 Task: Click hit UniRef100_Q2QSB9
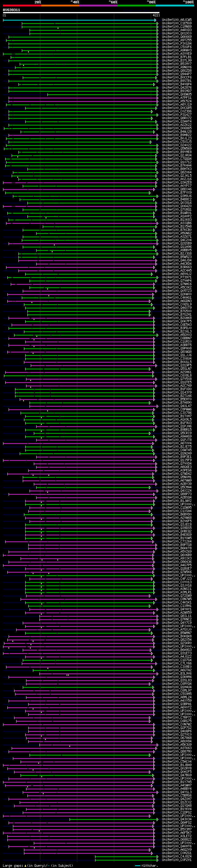coord(177,243)
